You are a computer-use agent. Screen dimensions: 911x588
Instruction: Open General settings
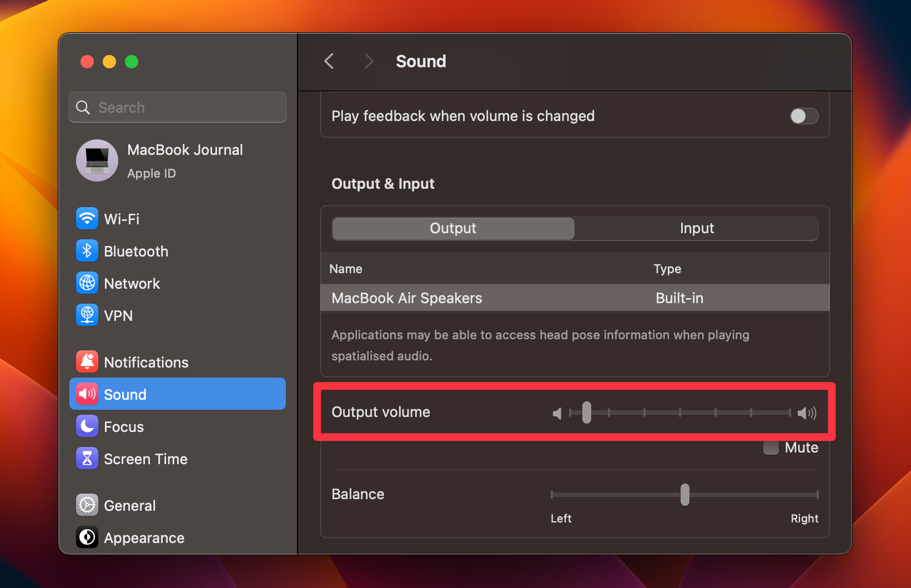point(129,505)
